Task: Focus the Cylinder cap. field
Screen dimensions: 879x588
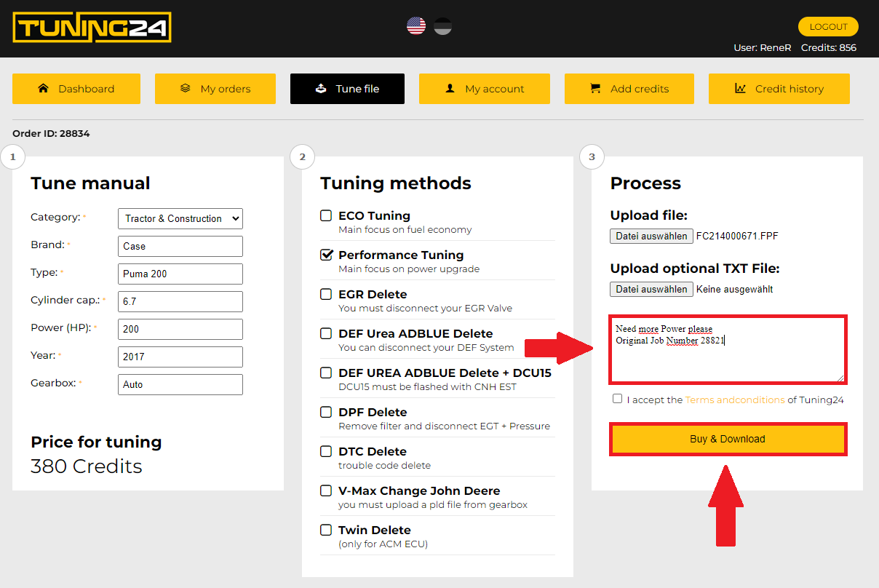Action: pyautogui.click(x=180, y=301)
